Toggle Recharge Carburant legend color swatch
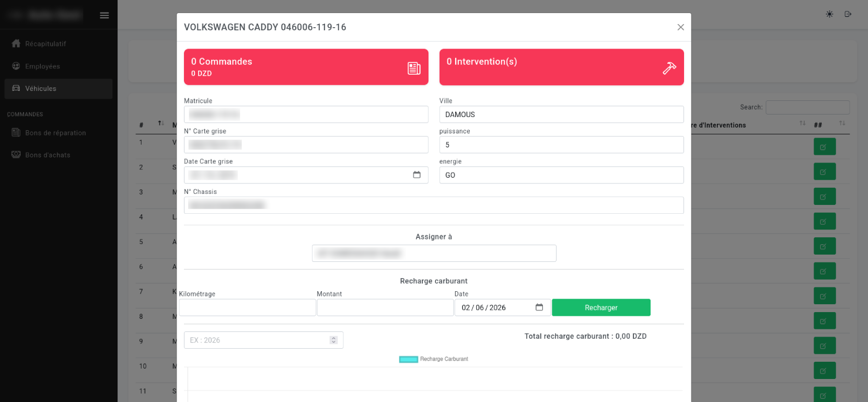The image size is (868, 402). coord(408,359)
